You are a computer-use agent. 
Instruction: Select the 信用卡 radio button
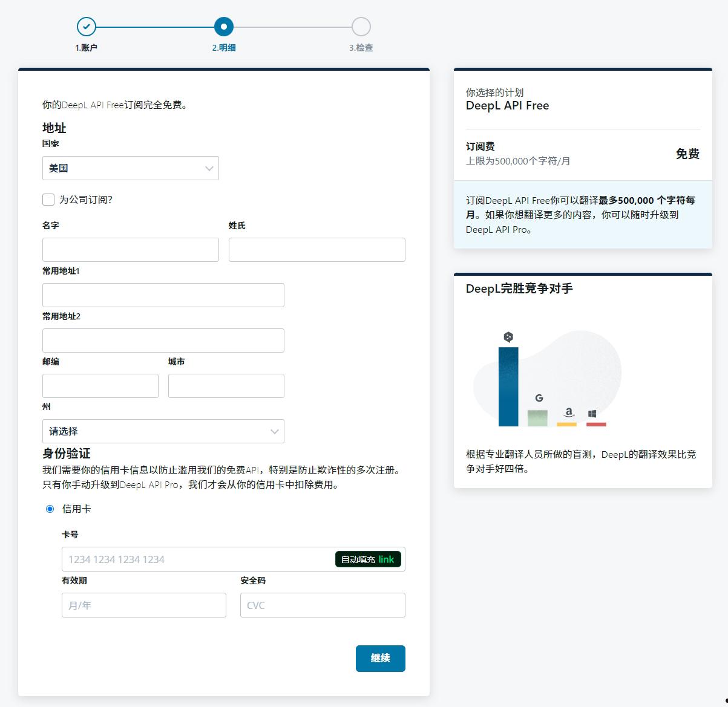pyautogui.click(x=50, y=509)
